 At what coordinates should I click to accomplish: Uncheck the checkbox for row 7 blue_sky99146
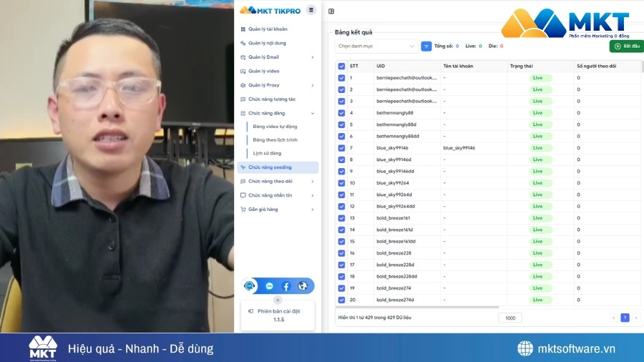tap(341, 148)
